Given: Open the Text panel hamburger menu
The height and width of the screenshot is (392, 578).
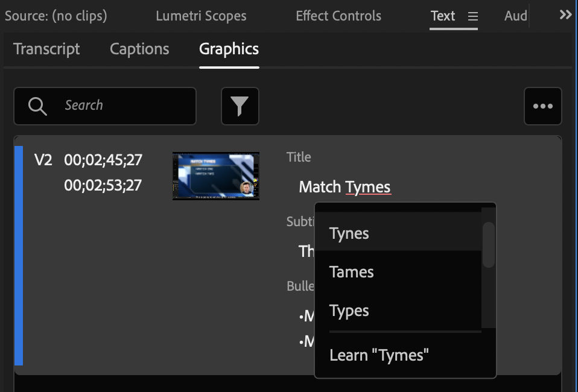Looking at the screenshot, I should (x=472, y=16).
